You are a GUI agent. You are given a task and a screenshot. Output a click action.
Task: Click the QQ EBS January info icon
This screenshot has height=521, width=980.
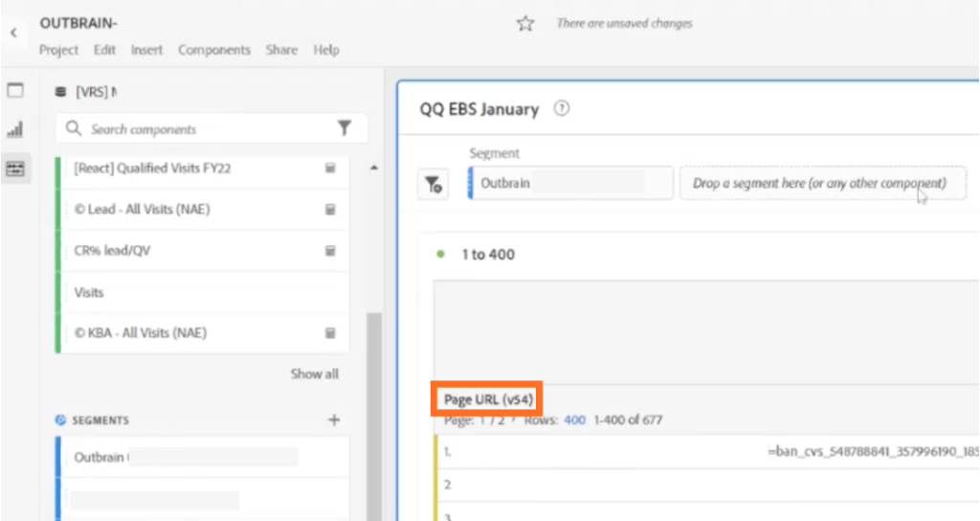tap(562, 109)
